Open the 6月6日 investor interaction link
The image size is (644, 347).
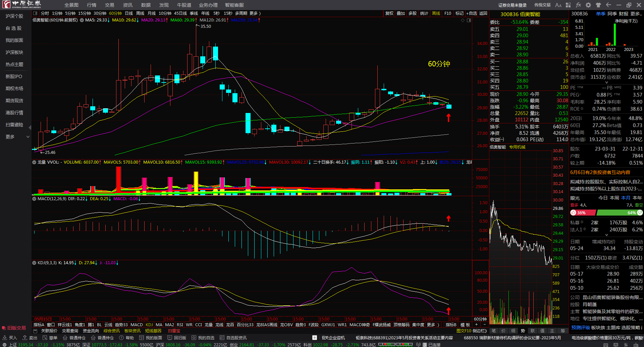pyautogui.click(x=600, y=172)
